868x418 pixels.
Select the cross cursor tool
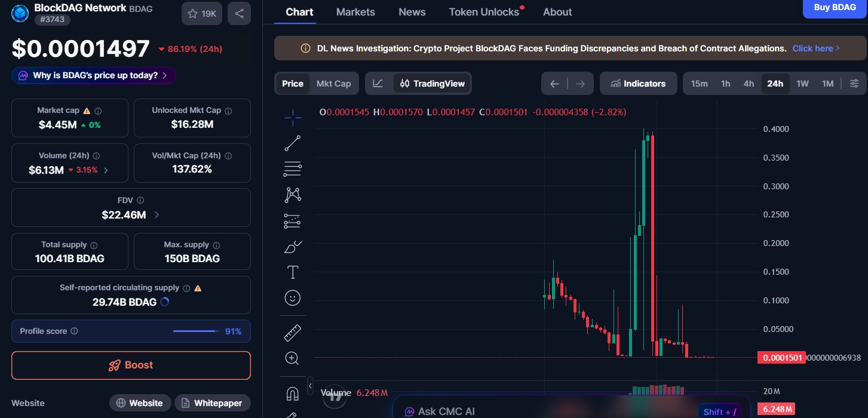click(x=293, y=117)
